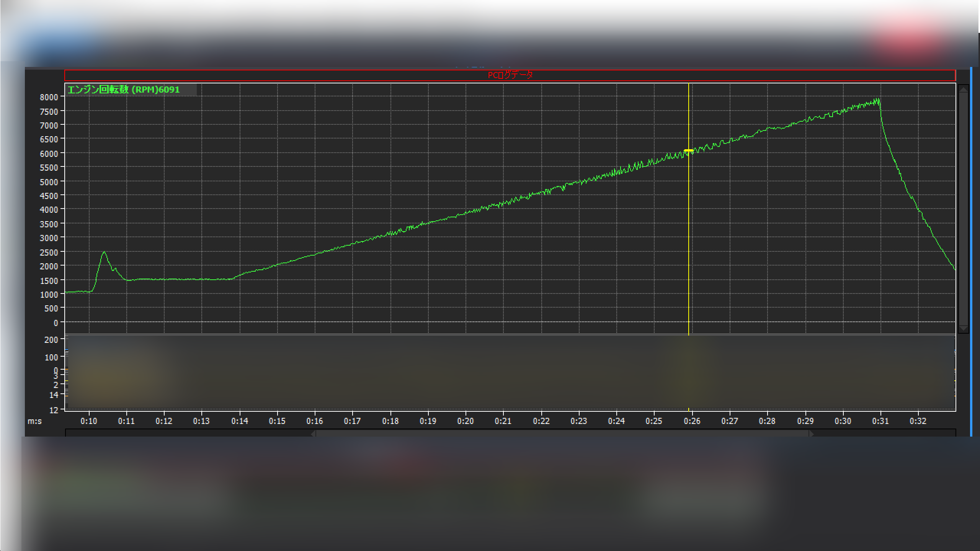Click right handle of horizontal zoom scrollbar

pyautogui.click(x=811, y=434)
